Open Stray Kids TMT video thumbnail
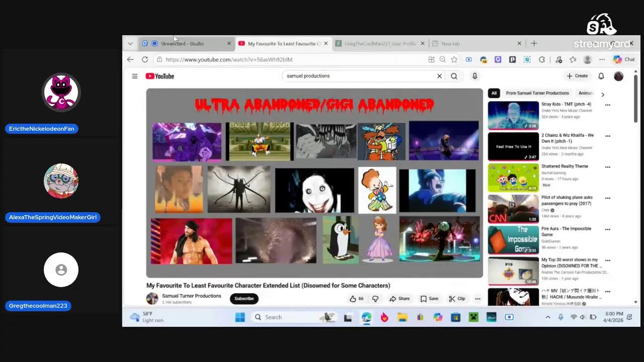The width and height of the screenshot is (644, 362). point(513,116)
